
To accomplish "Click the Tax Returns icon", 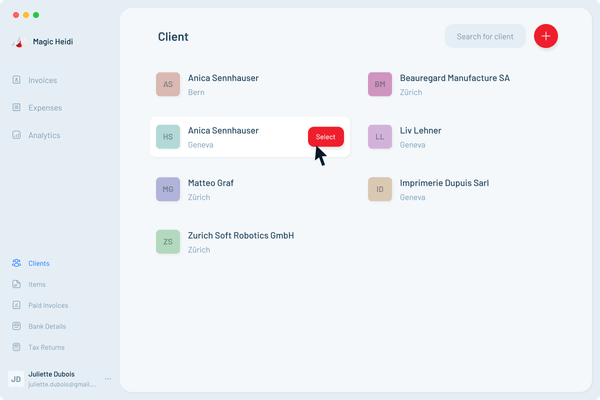I will coord(16,347).
